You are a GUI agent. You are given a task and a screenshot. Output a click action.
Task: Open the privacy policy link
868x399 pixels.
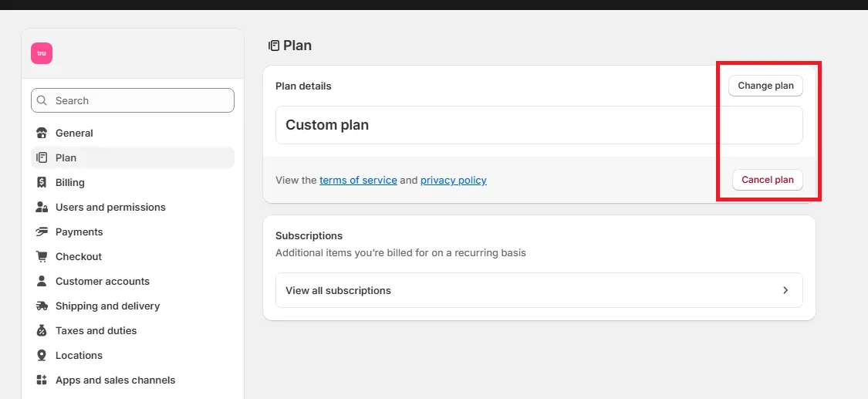pyautogui.click(x=454, y=180)
